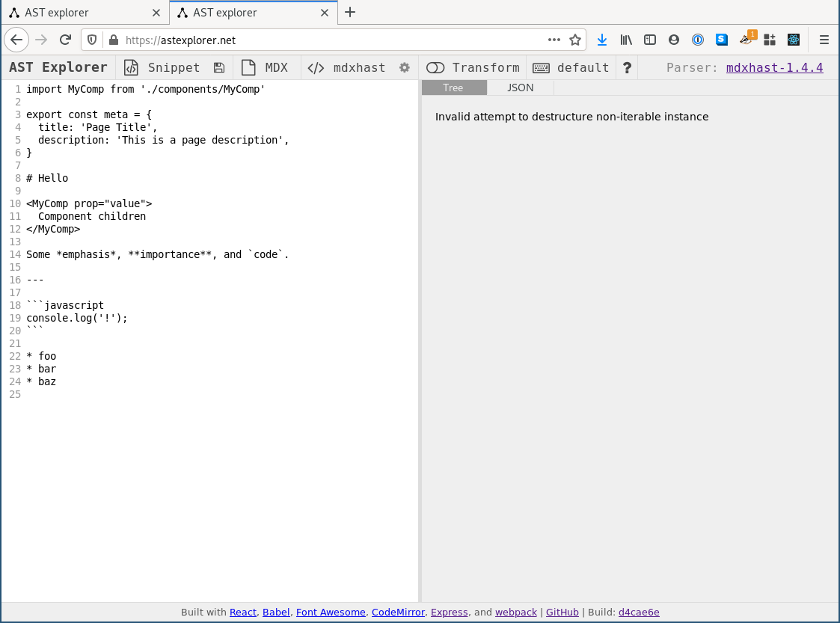
Task: Click the destructure error message
Action: click(571, 117)
